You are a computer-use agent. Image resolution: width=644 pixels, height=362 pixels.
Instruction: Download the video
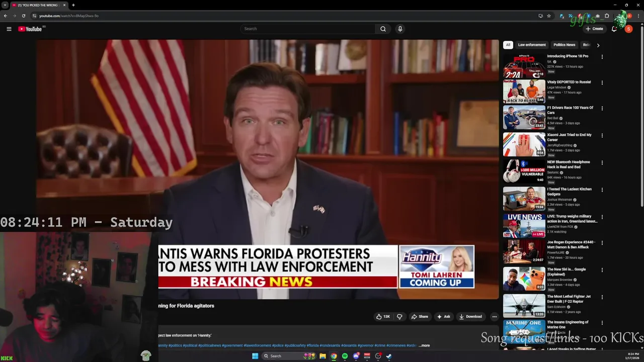470,317
